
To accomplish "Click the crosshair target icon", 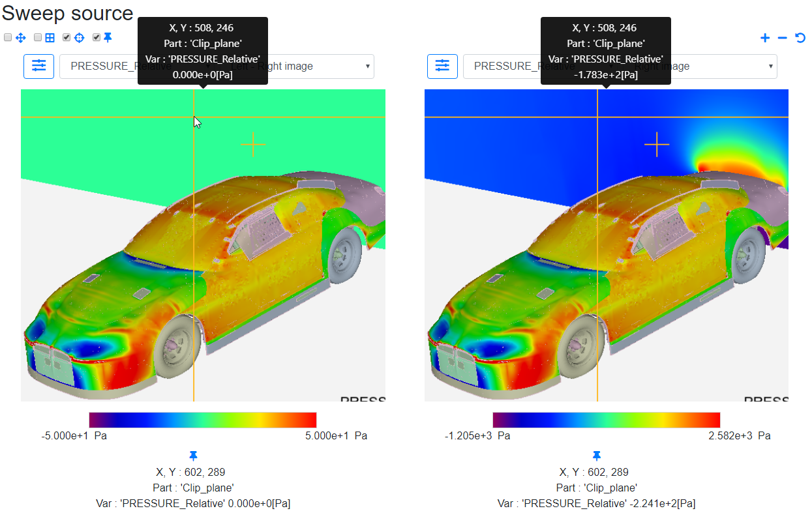I will (x=79, y=38).
